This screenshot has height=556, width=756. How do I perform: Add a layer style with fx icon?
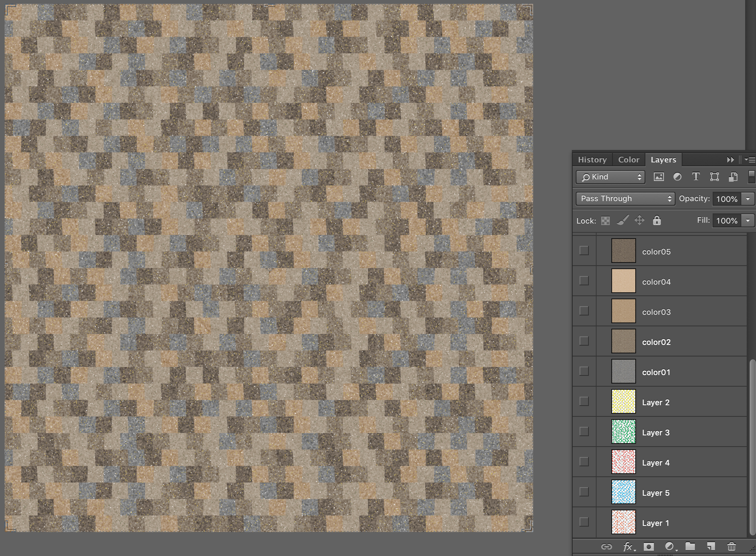click(x=628, y=547)
